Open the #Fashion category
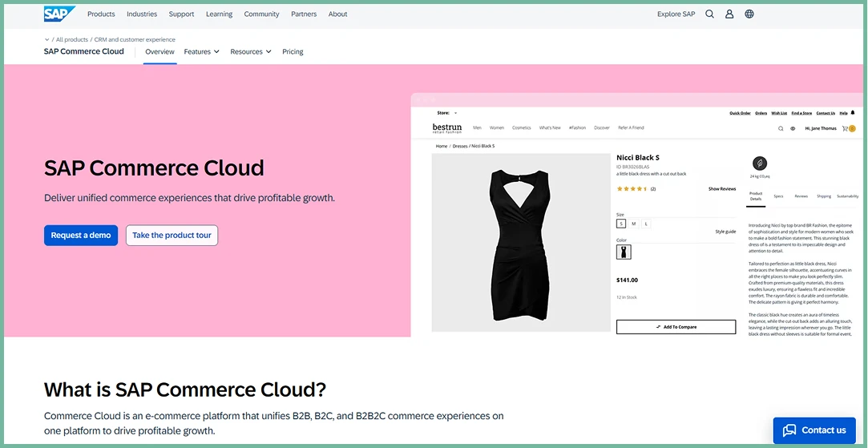This screenshot has height=448, width=868. pyautogui.click(x=577, y=128)
